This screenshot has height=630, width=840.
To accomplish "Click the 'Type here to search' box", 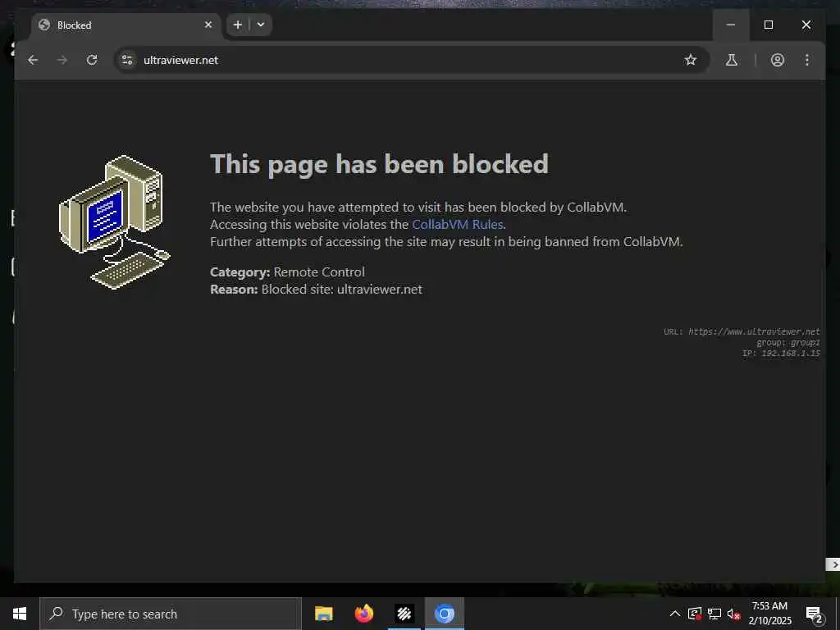I will 171,614.
